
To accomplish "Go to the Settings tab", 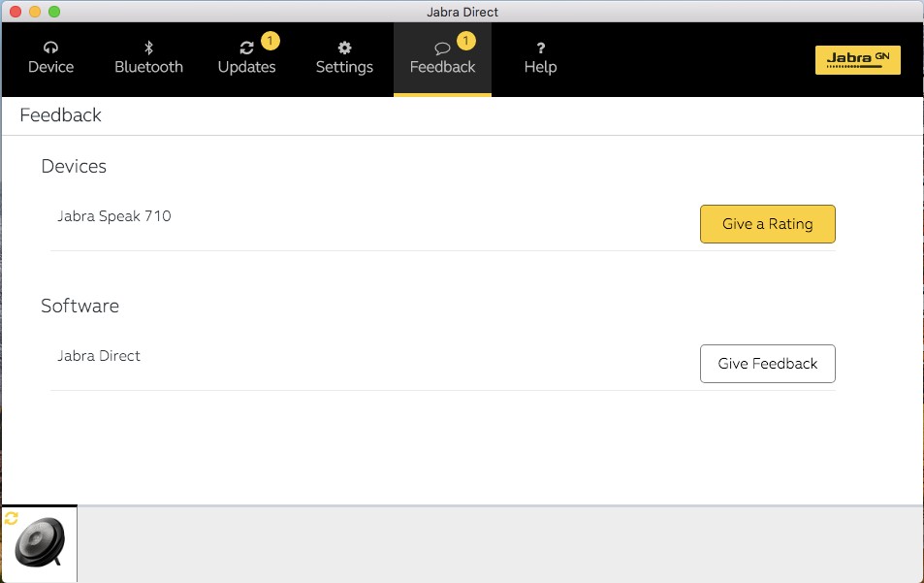I will (x=344, y=59).
